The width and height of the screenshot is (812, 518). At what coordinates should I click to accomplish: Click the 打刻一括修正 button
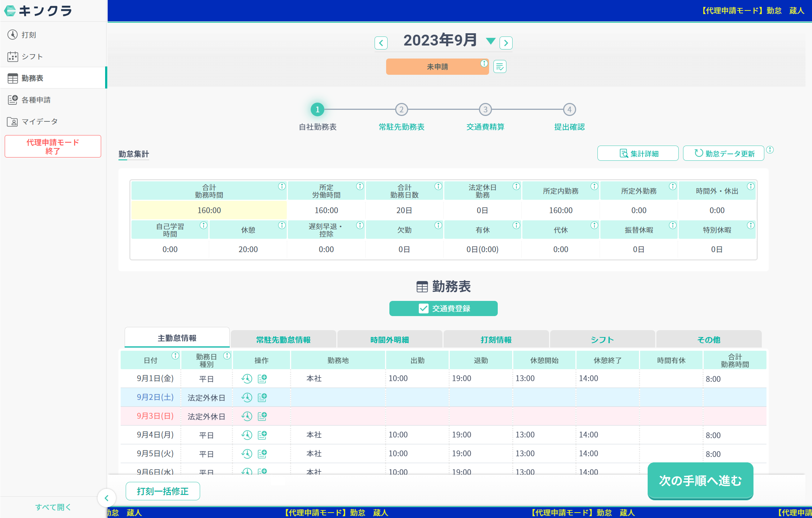click(163, 491)
